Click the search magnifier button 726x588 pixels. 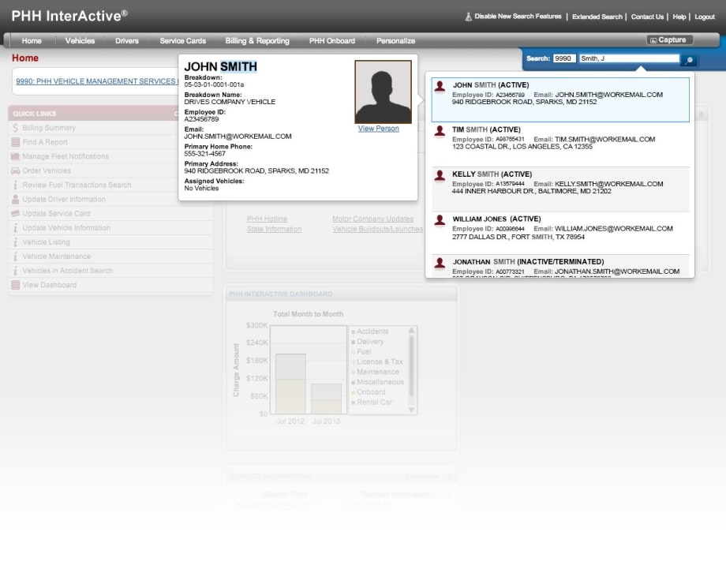689,60
